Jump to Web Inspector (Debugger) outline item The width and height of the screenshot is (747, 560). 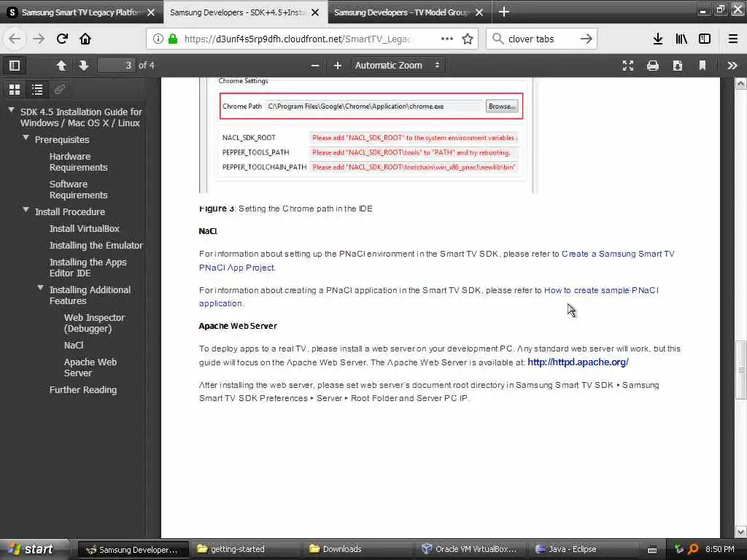94,323
